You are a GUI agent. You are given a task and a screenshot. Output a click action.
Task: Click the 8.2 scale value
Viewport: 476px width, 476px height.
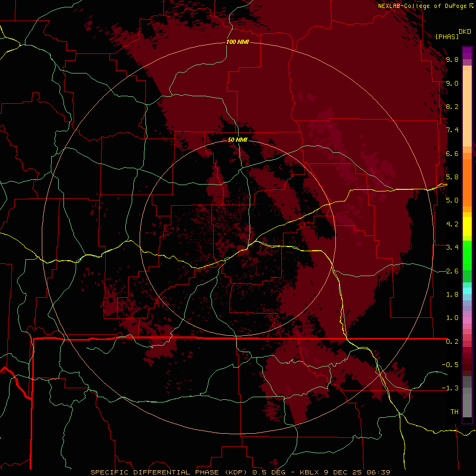coord(452,106)
